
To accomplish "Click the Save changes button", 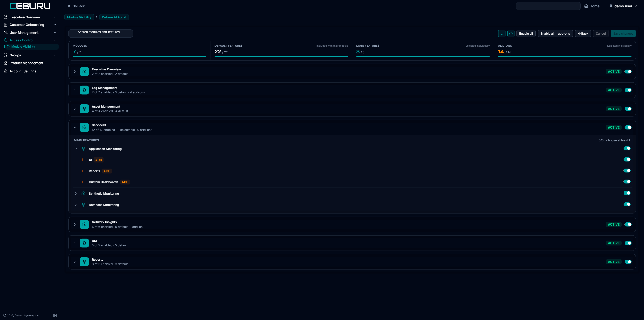I will pos(623,34).
